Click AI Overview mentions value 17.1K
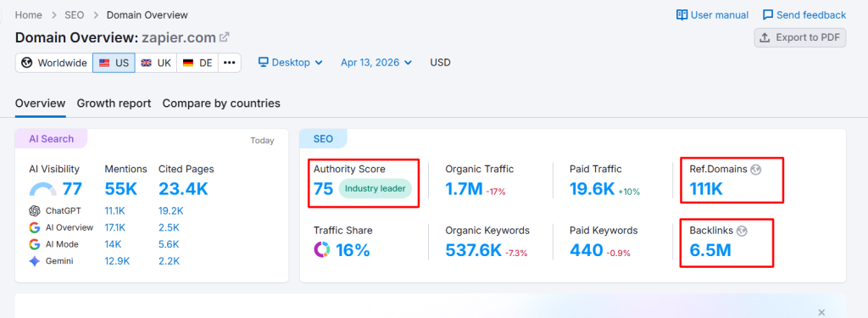This screenshot has height=318, width=868. tap(115, 228)
